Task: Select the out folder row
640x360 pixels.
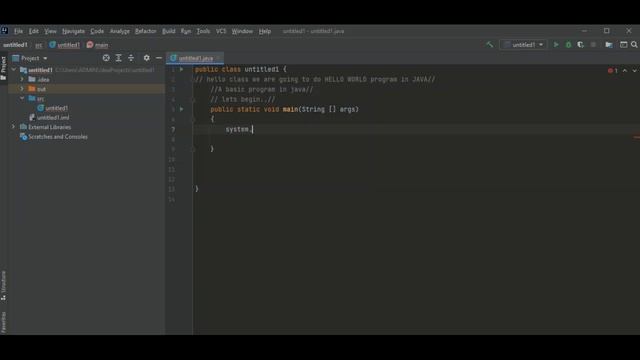Action: pyautogui.click(x=87, y=89)
